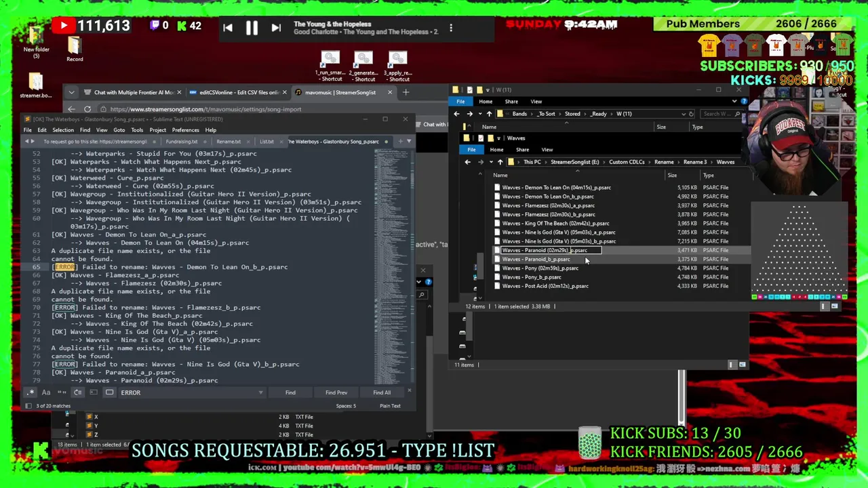Open Explorer help question mark icon
This screenshot has height=488, width=868.
[744, 102]
